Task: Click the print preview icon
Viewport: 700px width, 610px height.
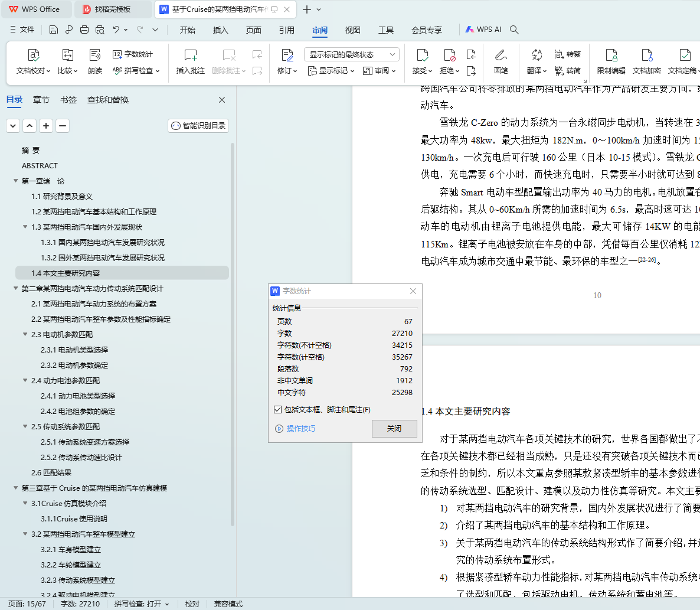Action: pyautogui.click(x=100, y=30)
